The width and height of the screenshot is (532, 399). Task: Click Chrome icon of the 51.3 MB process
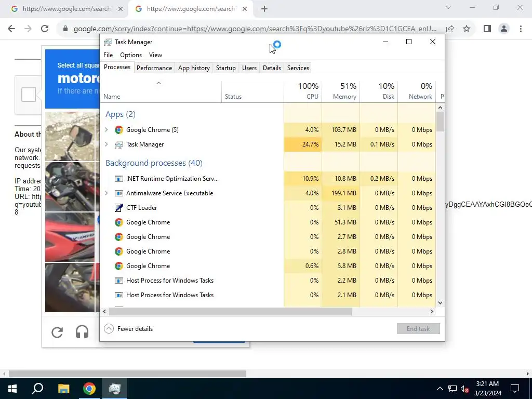point(119,222)
